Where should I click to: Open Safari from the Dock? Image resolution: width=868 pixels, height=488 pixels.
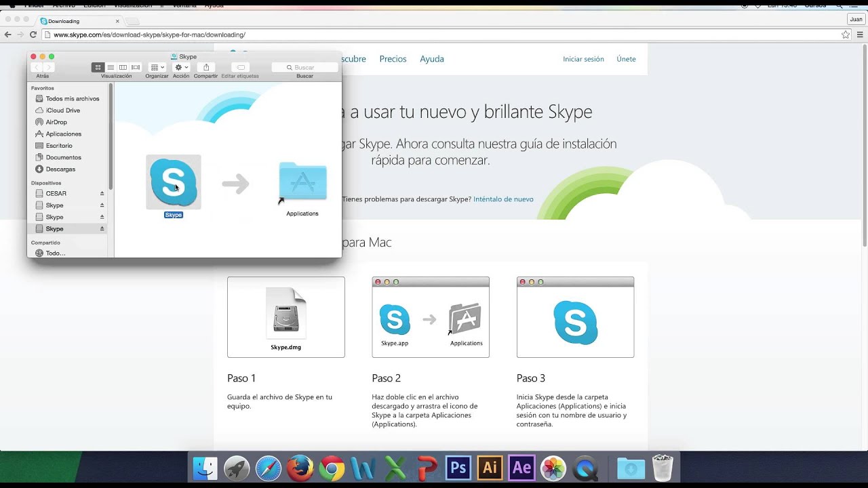coord(269,468)
